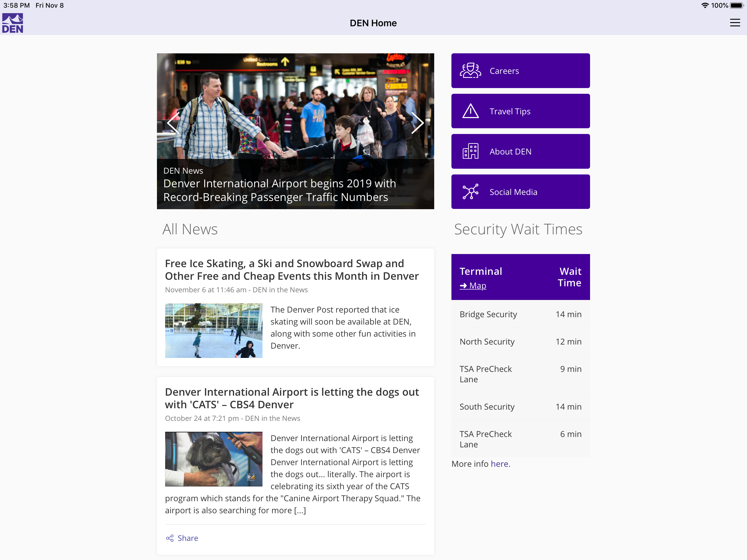Screen dimensions: 747x560
Task: Click the Security Wait Times heading
Action: [518, 230]
